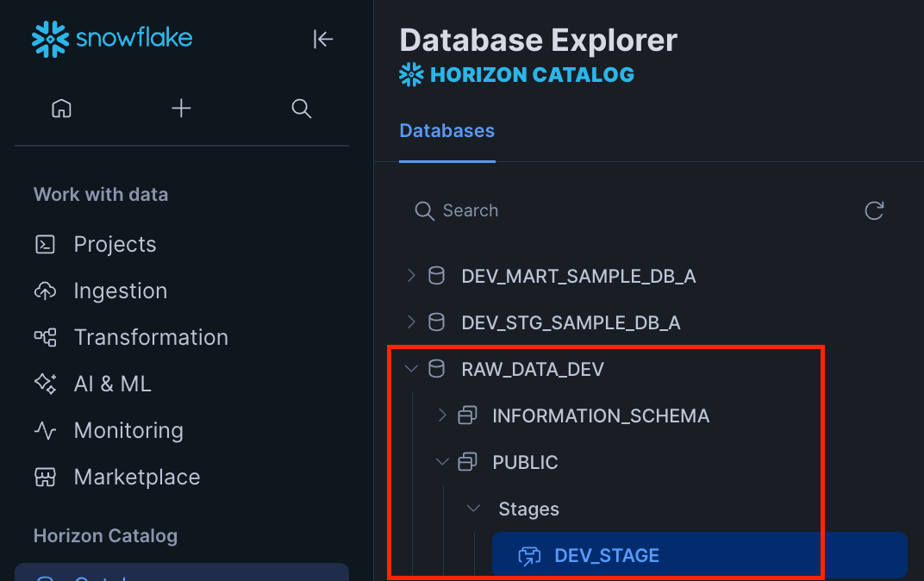Open Marketplace in the sidebar

[136, 478]
